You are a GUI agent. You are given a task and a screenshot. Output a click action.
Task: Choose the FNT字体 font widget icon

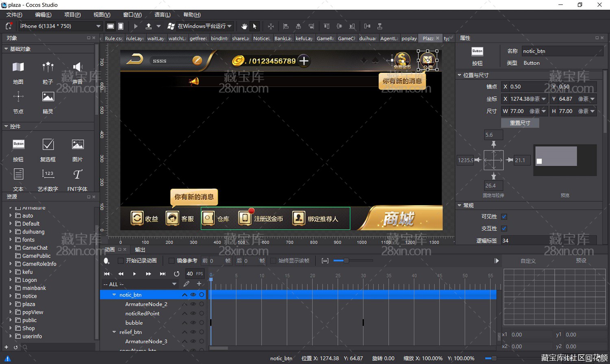(x=77, y=174)
